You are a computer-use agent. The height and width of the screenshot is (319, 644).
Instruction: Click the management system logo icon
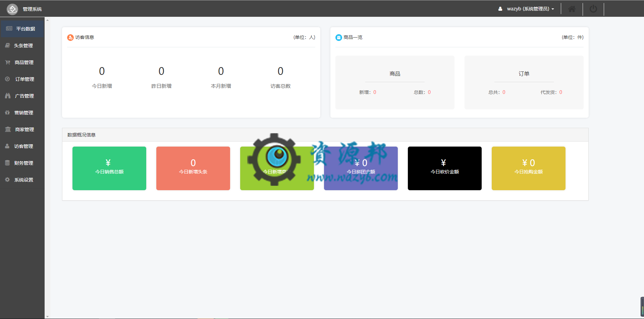[x=12, y=9]
